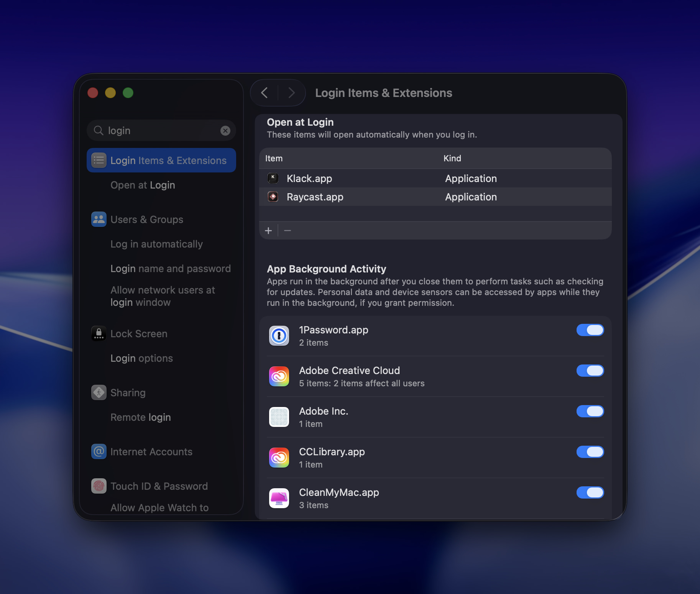Select Login Items & Extensions in sidebar
The height and width of the screenshot is (594, 700).
[161, 160]
